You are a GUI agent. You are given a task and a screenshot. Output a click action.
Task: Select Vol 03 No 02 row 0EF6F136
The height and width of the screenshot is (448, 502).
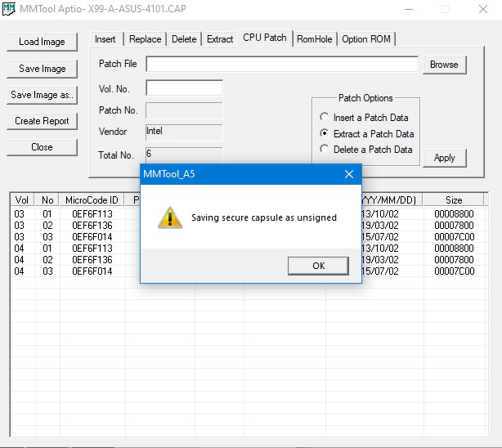pos(248,226)
